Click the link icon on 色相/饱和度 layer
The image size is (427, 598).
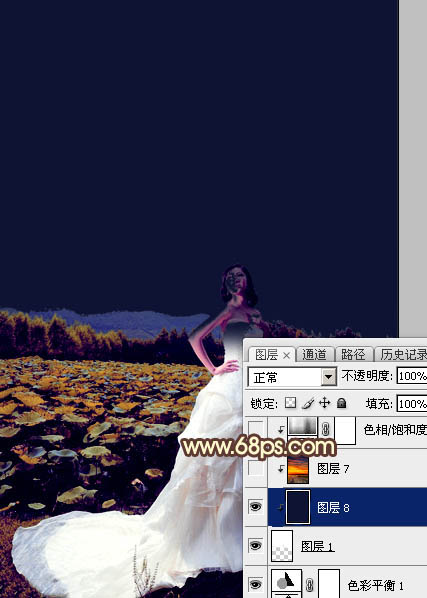click(325, 430)
